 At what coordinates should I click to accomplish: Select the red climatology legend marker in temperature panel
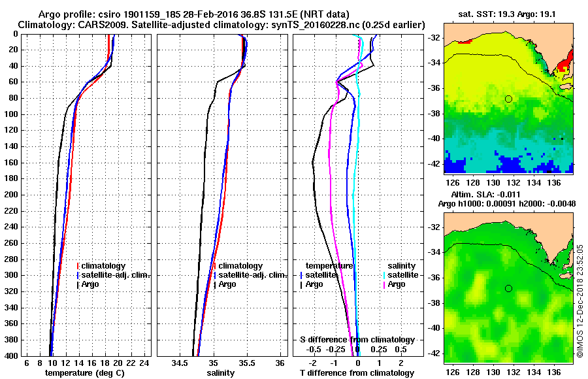[x=78, y=266]
